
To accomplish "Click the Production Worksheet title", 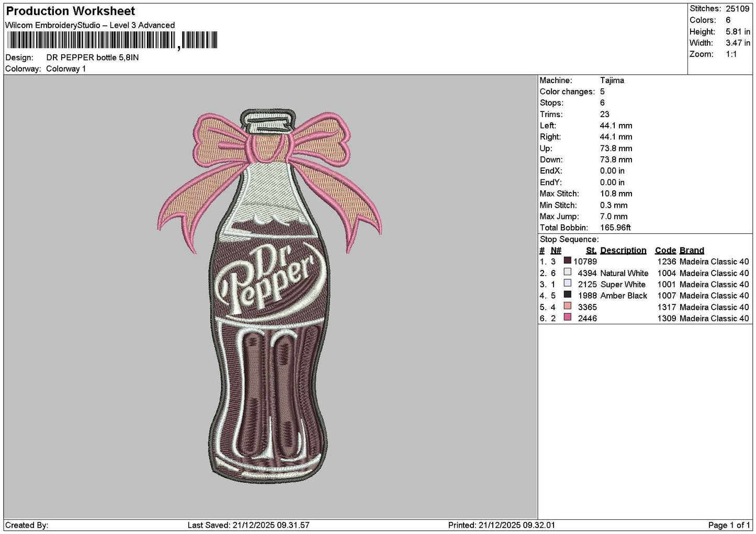I will (x=71, y=11).
